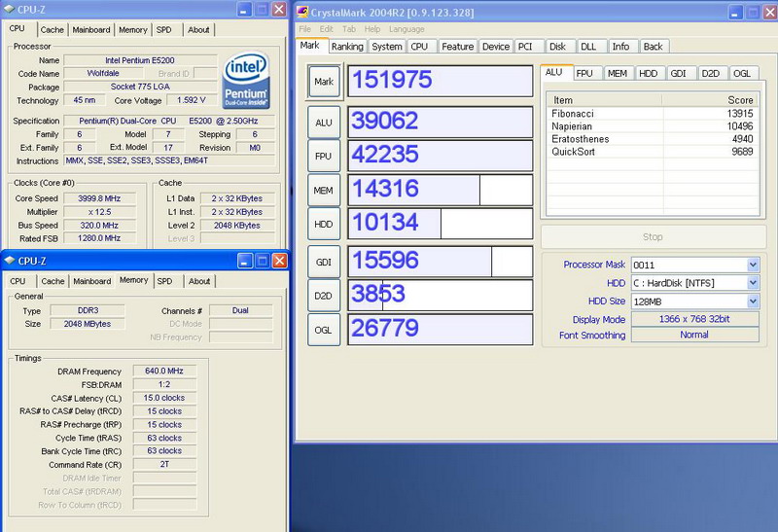Open the Info tab in CrystalMark

click(622, 47)
